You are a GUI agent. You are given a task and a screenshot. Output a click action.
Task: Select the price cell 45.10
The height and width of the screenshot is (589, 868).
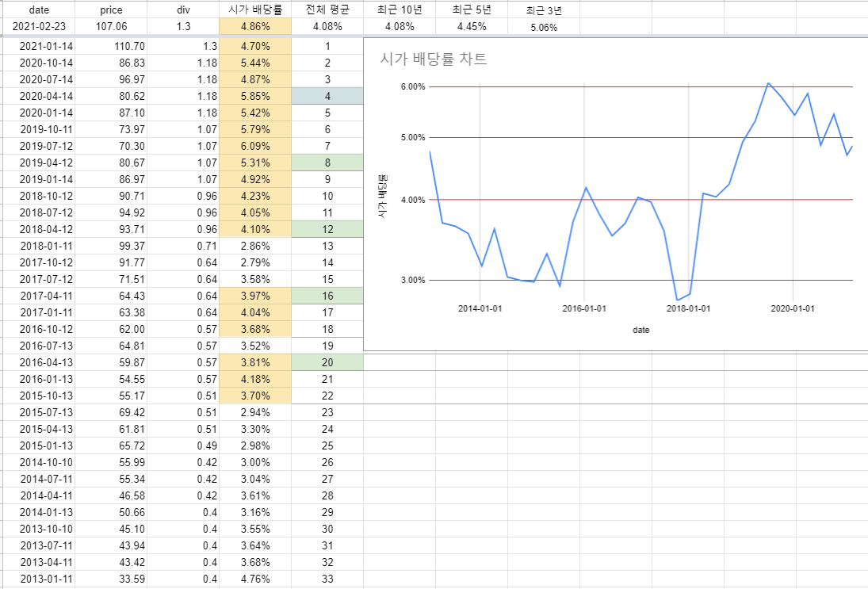[x=111, y=529]
